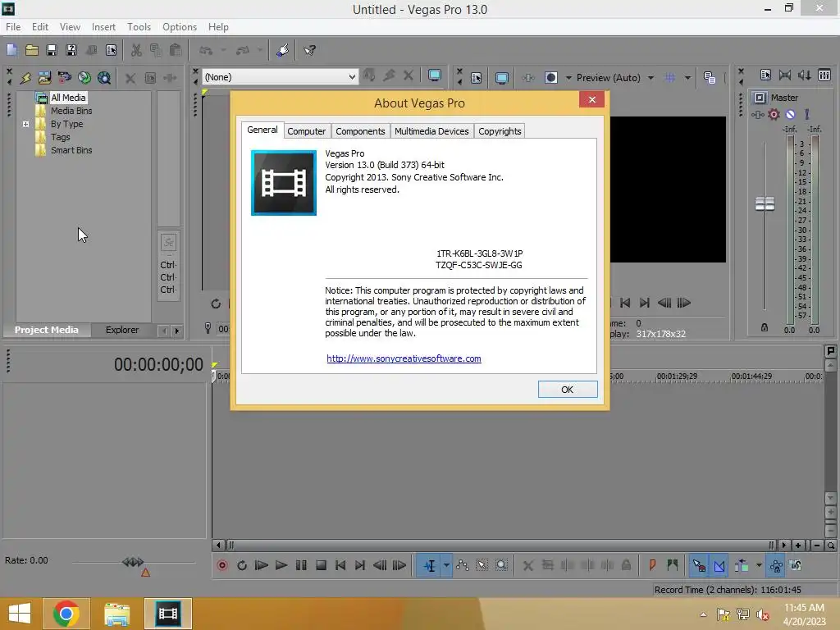Open the Normal Edit Tool dropdown arrow
This screenshot has height=630, width=840.
446,565
